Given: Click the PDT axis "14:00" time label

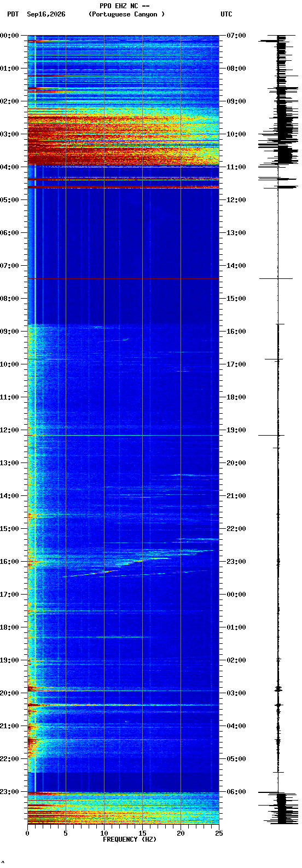Looking at the screenshot, I should 9,496.
